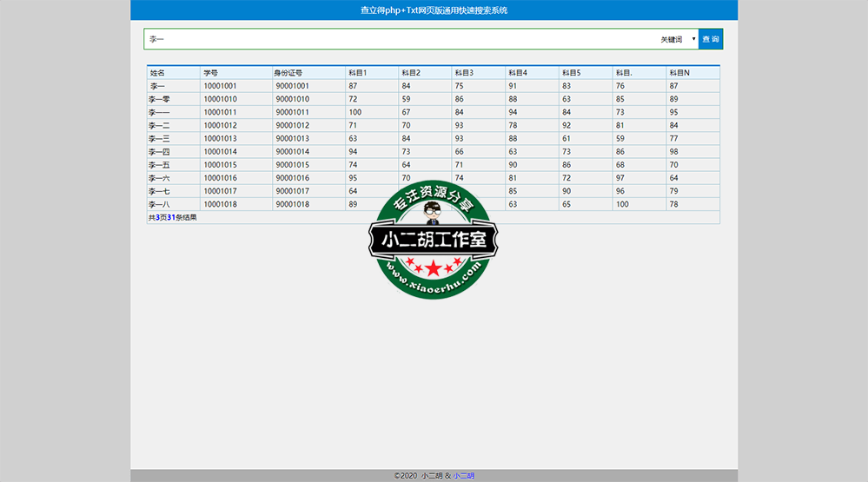The height and width of the screenshot is (482, 868).
Task: Select the 李一零 name cell
Action: tap(160, 99)
